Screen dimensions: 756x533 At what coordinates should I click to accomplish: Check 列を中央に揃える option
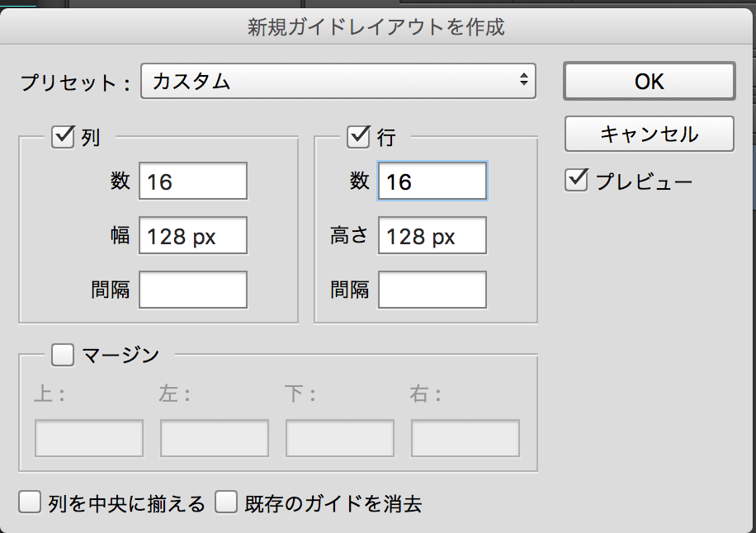[x=30, y=502]
